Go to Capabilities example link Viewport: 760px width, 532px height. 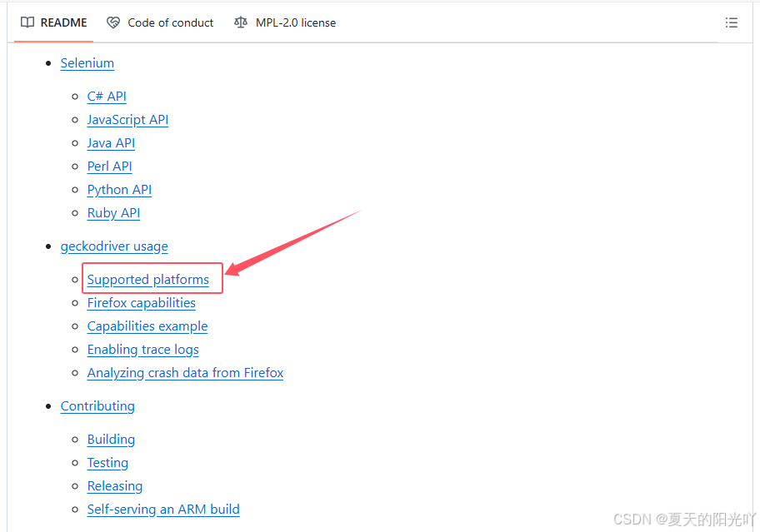147,326
